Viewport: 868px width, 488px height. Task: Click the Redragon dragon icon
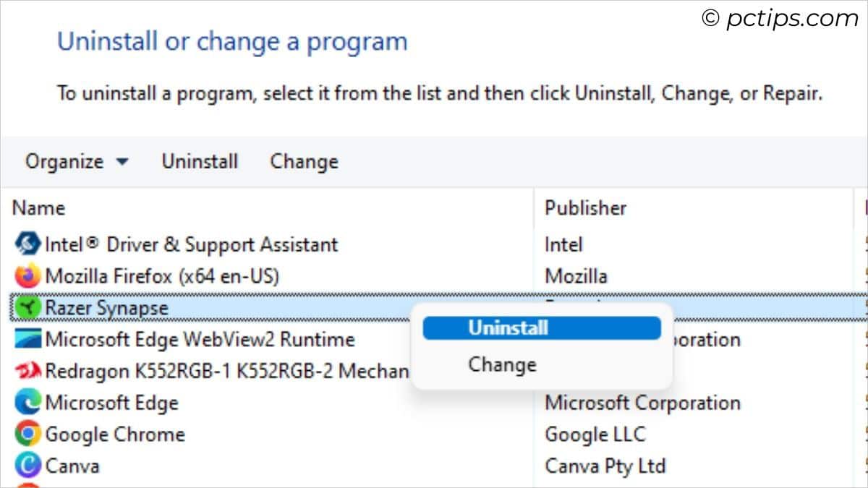click(27, 371)
